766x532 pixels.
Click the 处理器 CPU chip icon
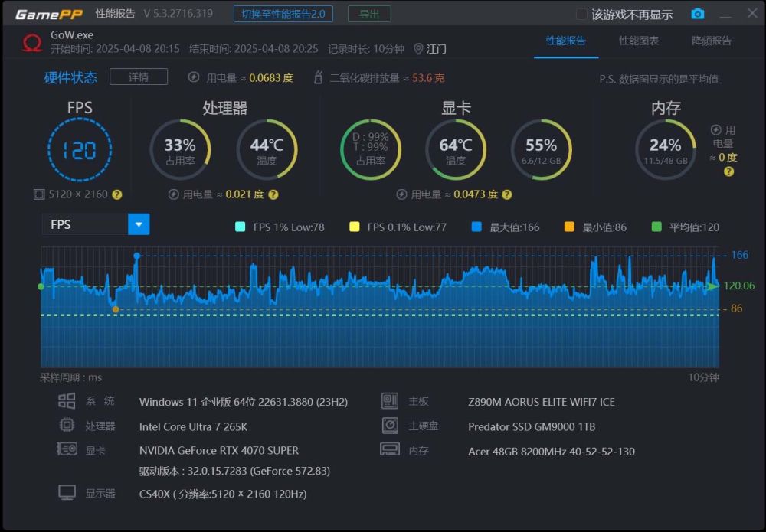click(67, 426)
